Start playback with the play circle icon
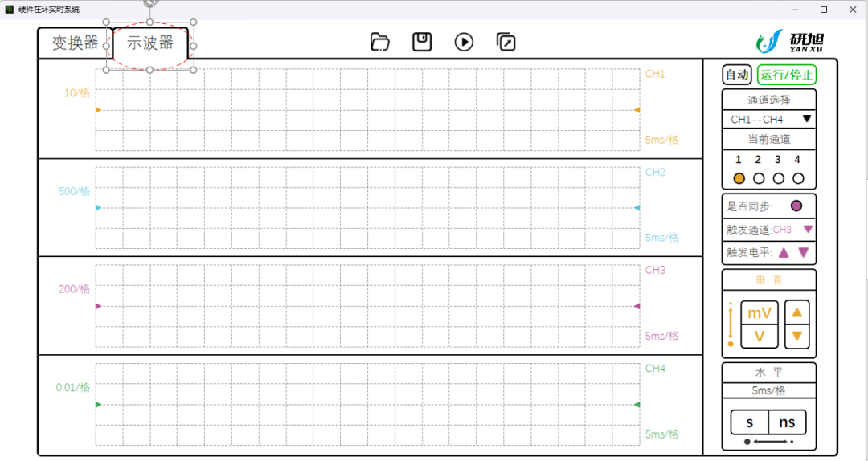The width and height of the screenshot is (868, 461). (464, 42)
